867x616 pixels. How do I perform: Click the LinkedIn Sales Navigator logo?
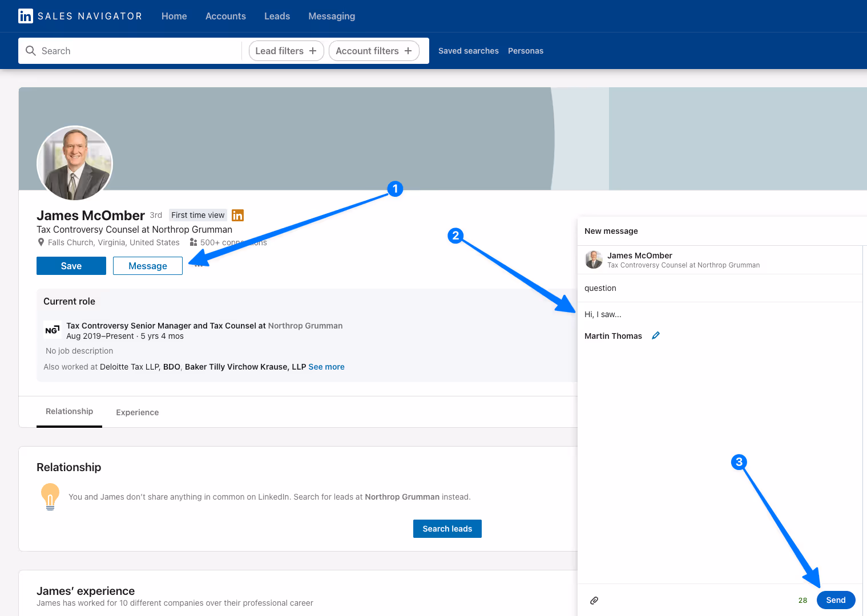(80, 16)
